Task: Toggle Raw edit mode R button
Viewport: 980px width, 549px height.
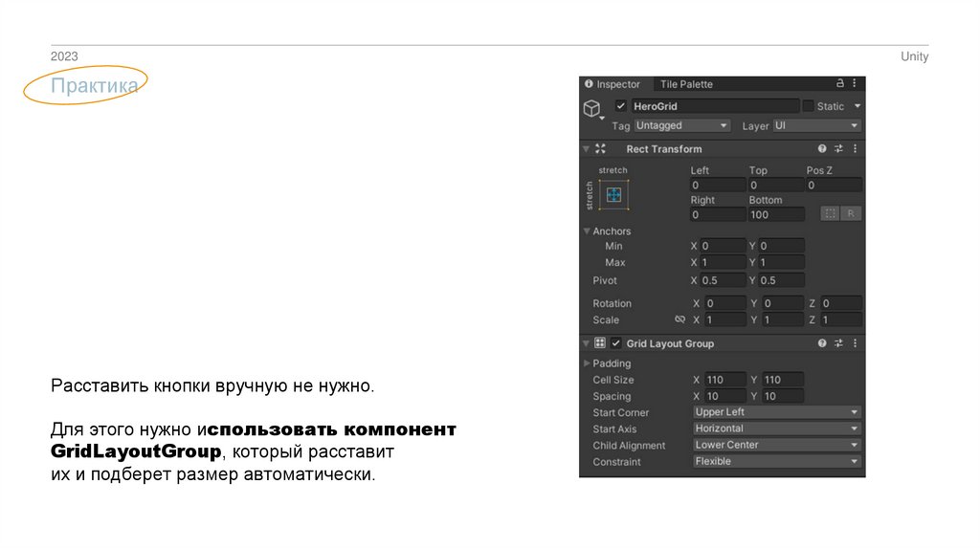Action: point(851,213)
